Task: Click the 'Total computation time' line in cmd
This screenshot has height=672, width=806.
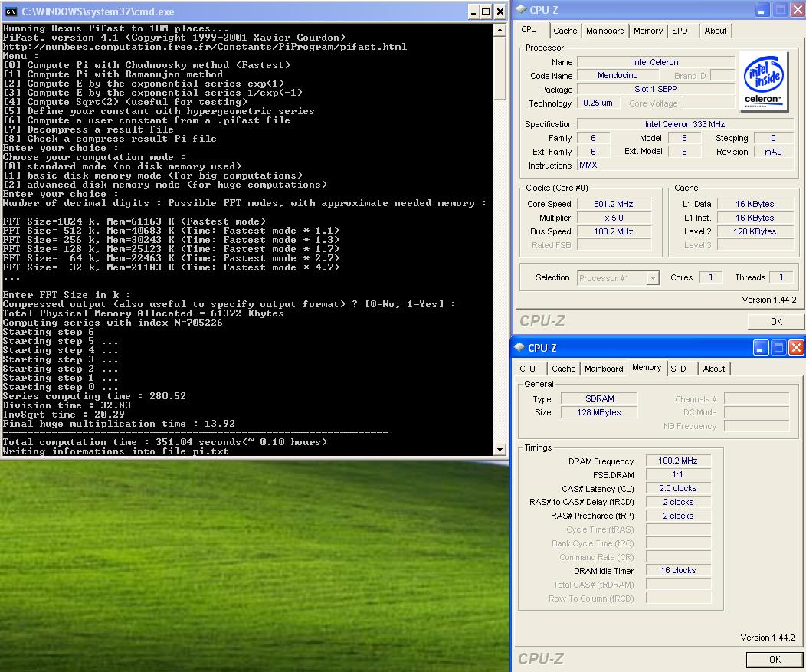Action: (x=165, y=442)
